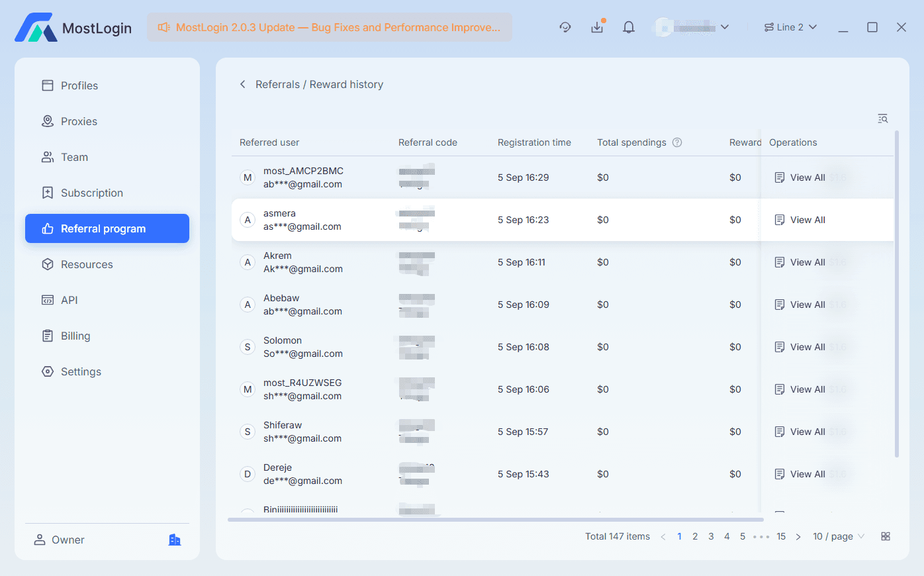Open Resources in the sidebar
Viewport: 924px width, 576px height.
tap(107, 264)
